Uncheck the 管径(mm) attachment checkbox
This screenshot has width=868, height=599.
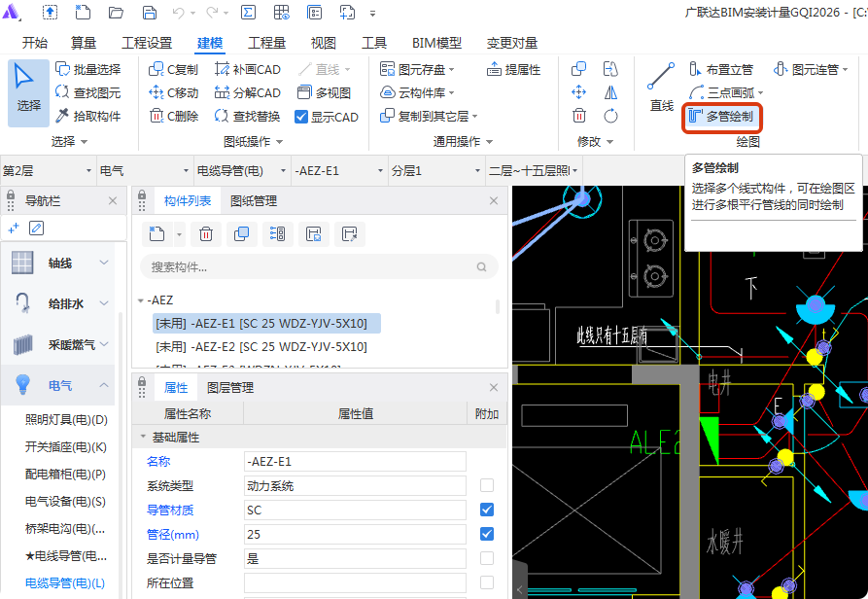pyautogui.click(x=486, y=533)
